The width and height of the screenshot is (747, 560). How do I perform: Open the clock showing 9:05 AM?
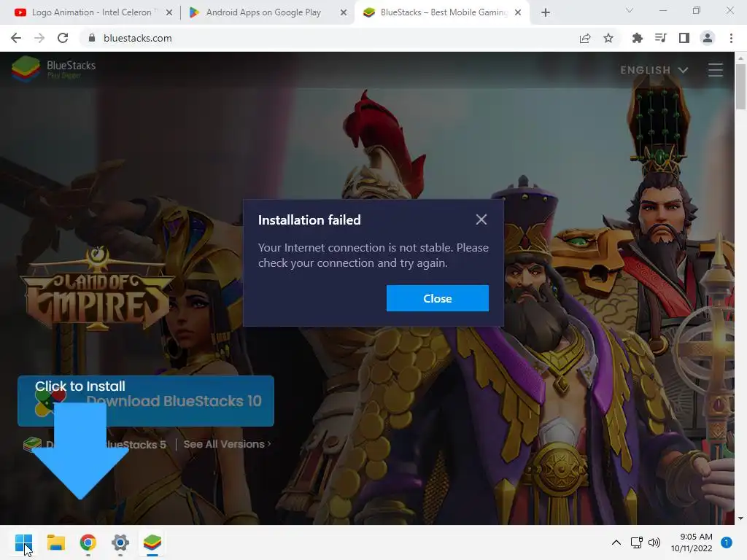[692, 542]
